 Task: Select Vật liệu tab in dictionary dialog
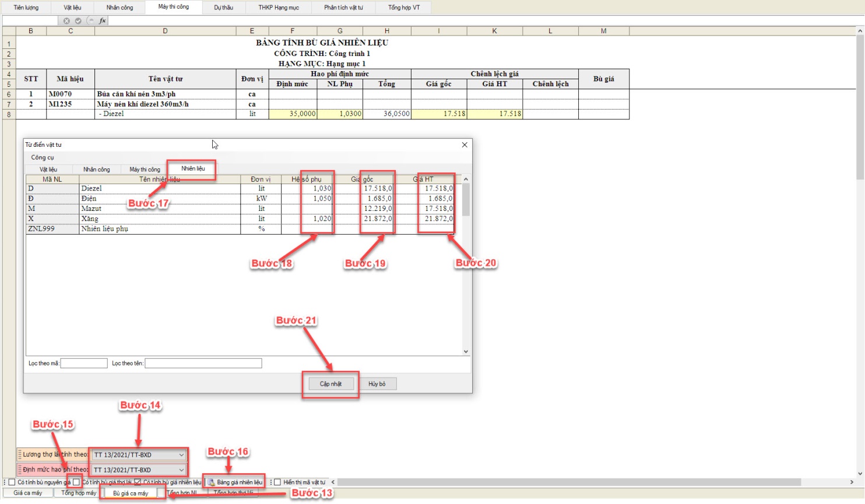(x=48, y=170)
